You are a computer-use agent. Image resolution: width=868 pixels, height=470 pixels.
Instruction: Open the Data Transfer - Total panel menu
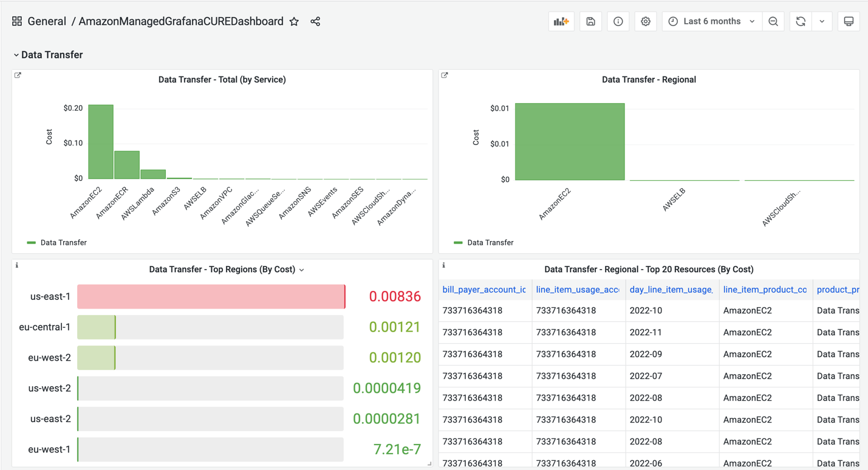point(222,79)
